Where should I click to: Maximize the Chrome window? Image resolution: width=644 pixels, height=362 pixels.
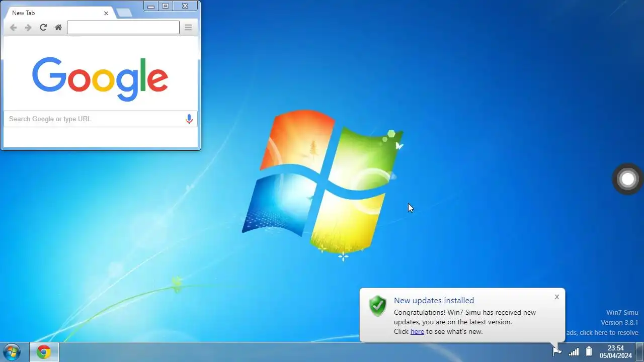[166, 6]
